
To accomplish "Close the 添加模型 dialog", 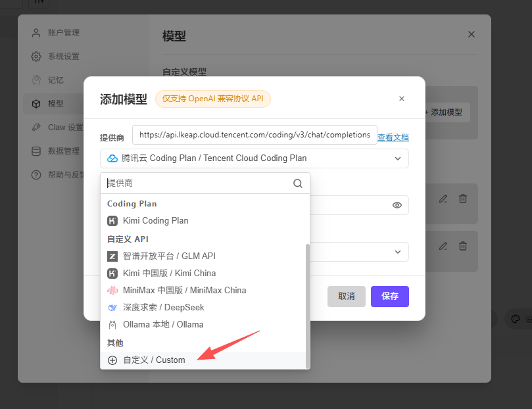I will pyautogui.click(x=402, y=99).
